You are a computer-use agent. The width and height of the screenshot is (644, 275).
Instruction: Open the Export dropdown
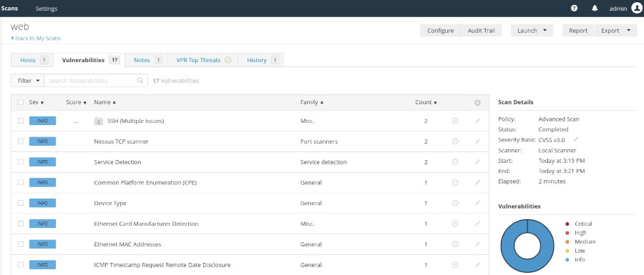pos(615,30)
